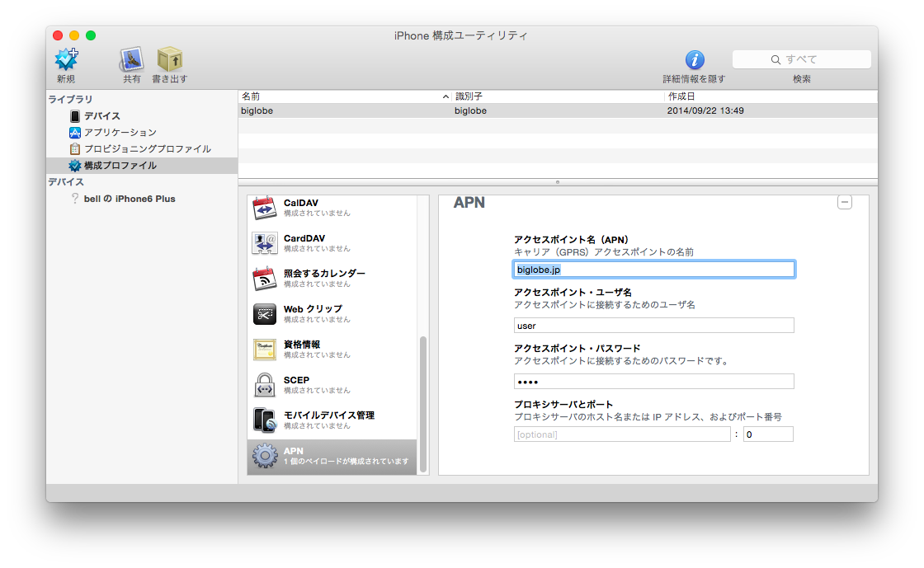The width and height of the screenshot is (924, 568).
Task: Select bell の iPhone6 Plus in sidebar
Action: tap(130, 199)
